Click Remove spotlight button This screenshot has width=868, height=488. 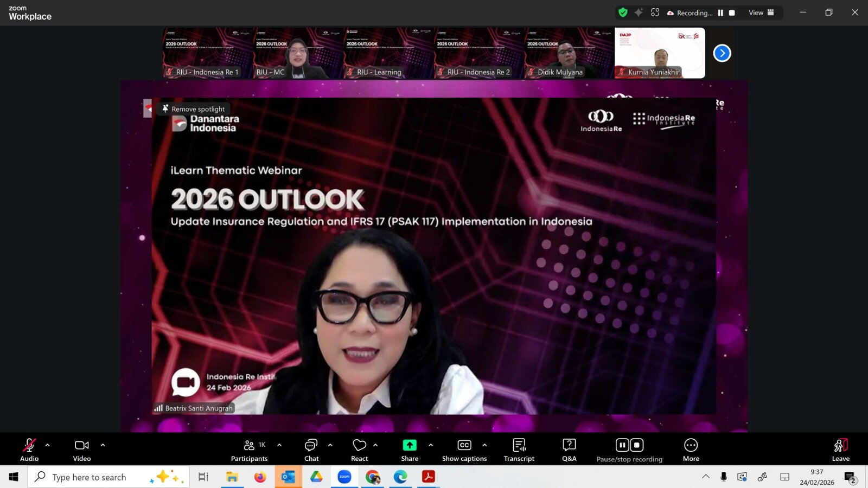click(x=193, y=109)
